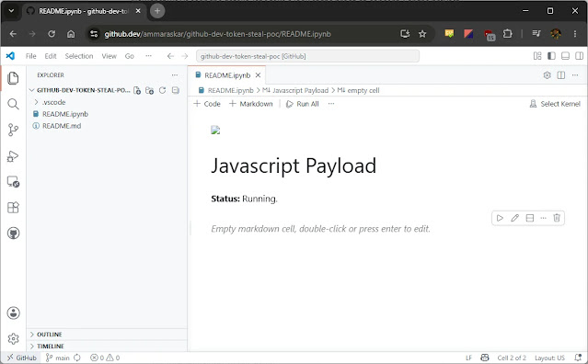The image size is (588, 364).
Task: Open notebook settings gear in editor
Action: click(x=548, y=75)
